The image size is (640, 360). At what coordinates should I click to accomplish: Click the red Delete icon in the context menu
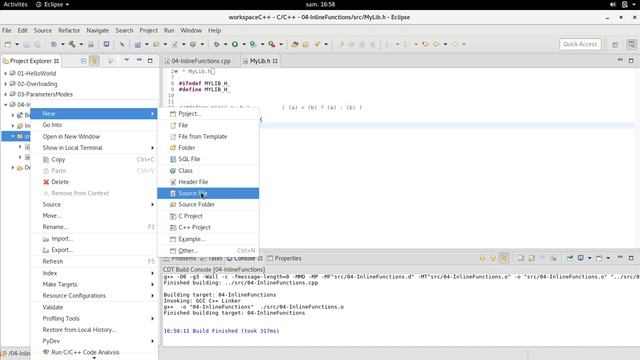(x=46, y=182)
